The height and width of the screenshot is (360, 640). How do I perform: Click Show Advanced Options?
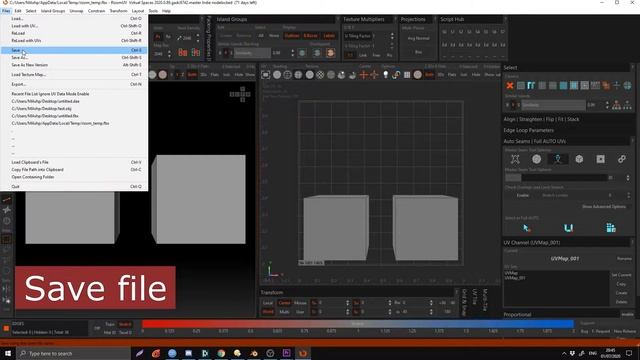pos(604,207)
